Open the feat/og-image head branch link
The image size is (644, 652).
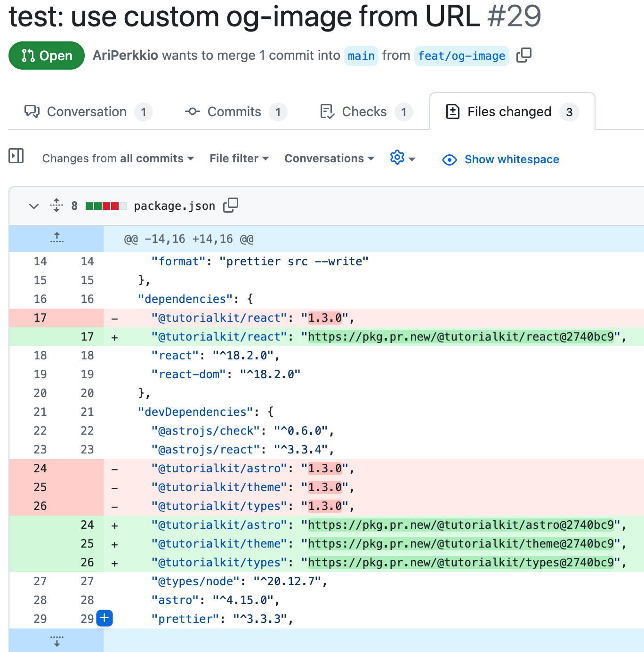click(461, 56)
